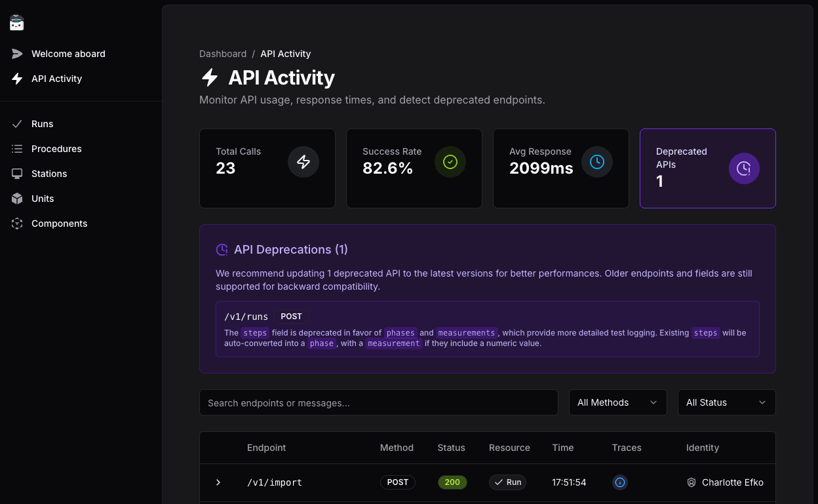Click the Procedures list icon
The image size is (818, 504).
17,149
